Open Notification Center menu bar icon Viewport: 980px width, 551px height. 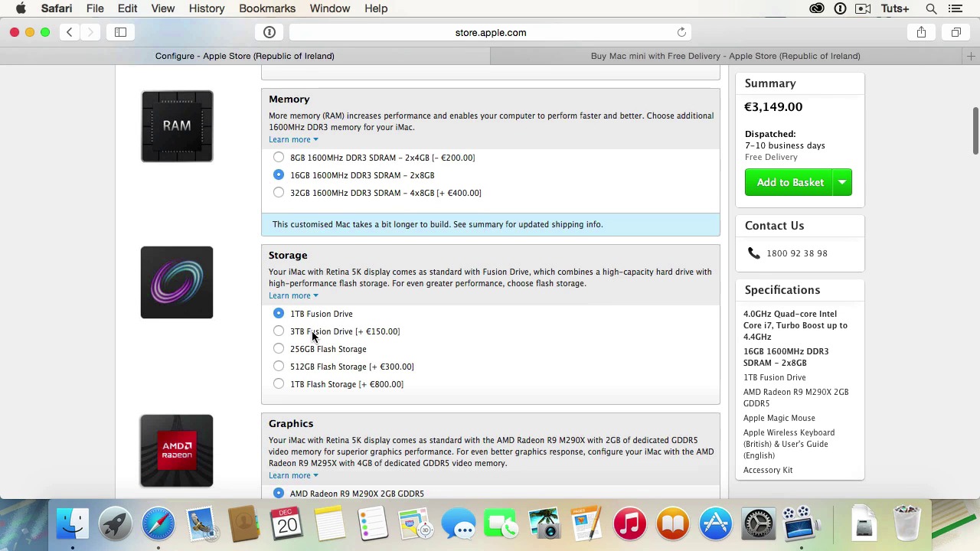coord(955,8)
